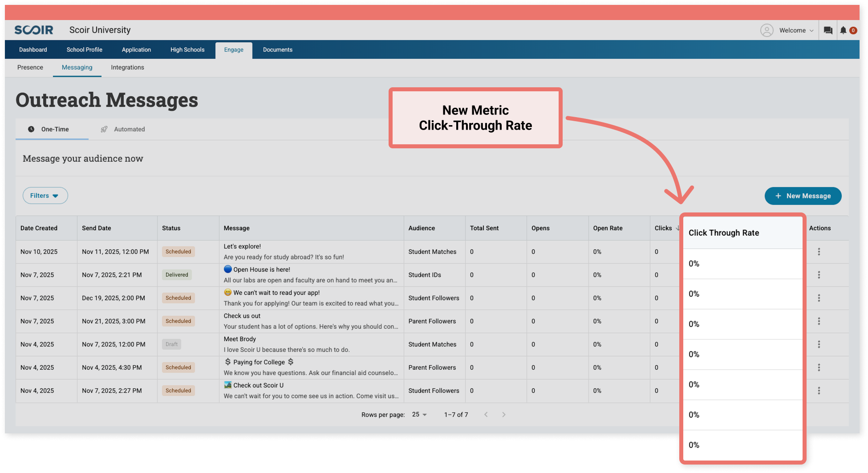Sort the table by the Date Created column header
868x473 pixels.
[39, 228]
